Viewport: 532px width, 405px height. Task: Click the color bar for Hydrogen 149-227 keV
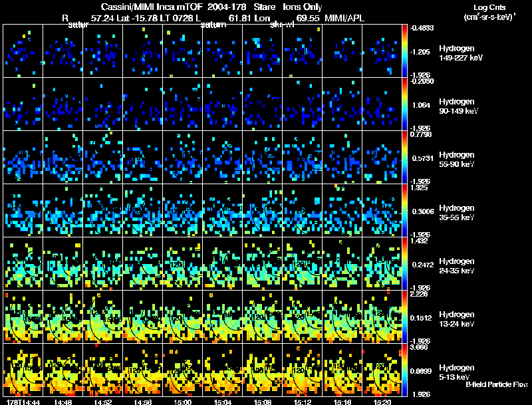406,51
